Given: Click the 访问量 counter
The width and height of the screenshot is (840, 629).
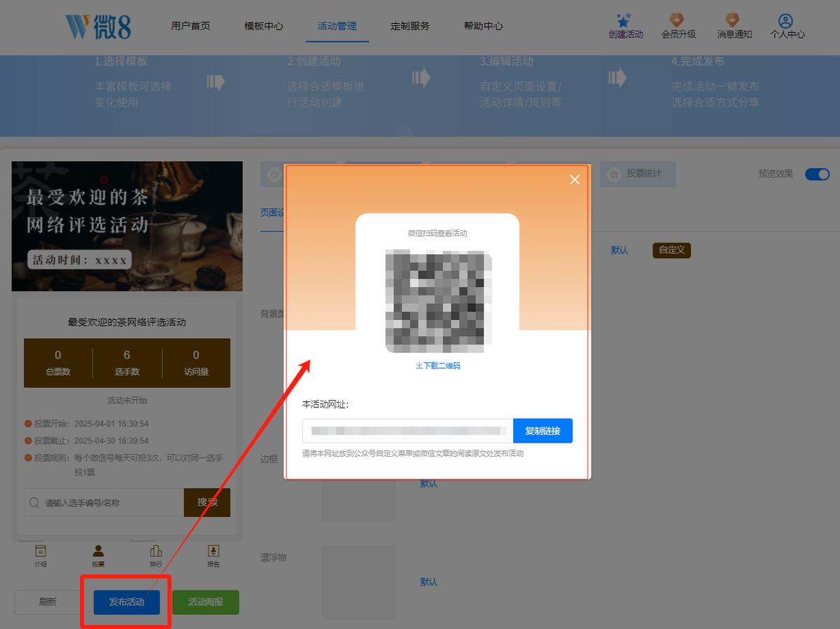Looking at the screenshot, I should [x=196, y=363].
